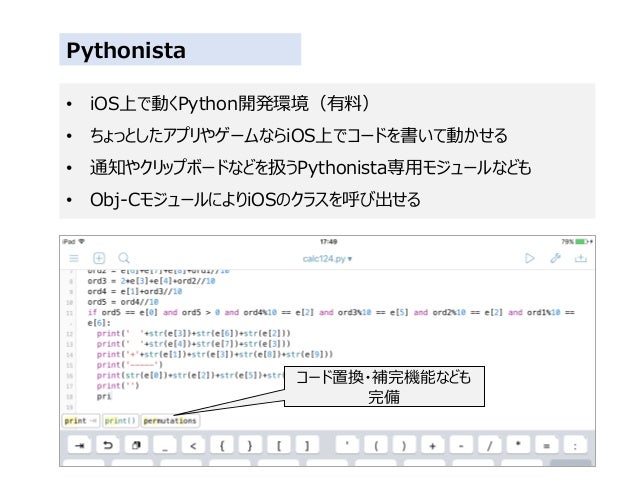Place cursor after 'pri' on line 18
Viewport: 638px width, 479px height.
112,396
